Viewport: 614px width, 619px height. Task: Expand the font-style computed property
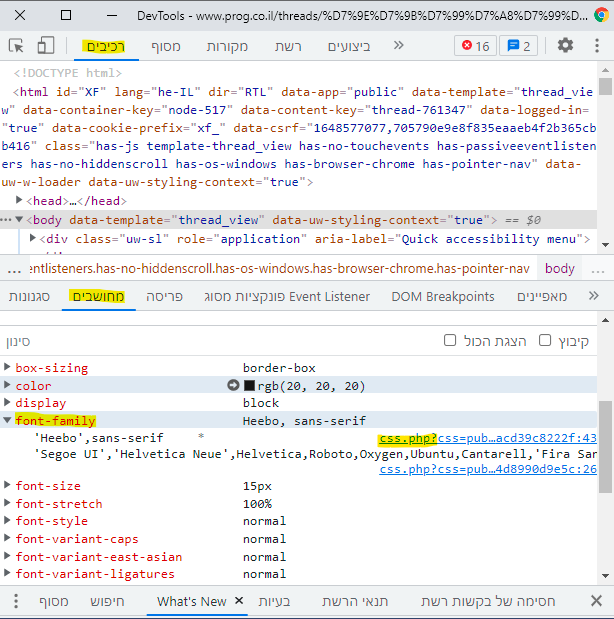(x=7, y=520)
